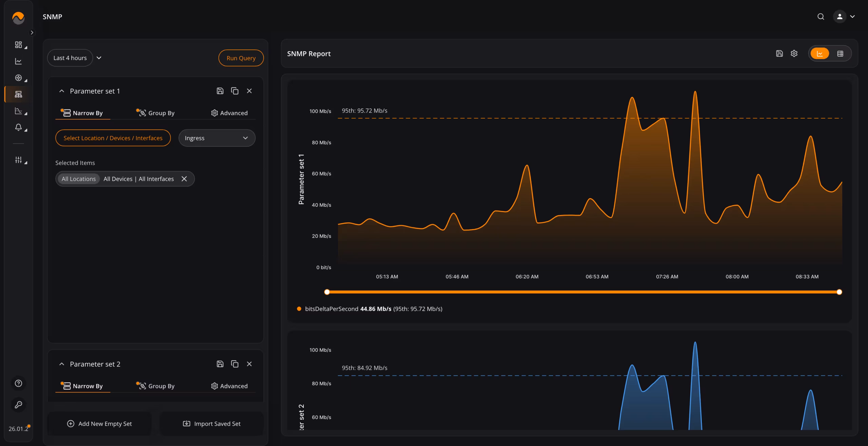Open the sliders settings sidebar icon
The width and height of the screenshot is (868, 446).
click(18, 160)
